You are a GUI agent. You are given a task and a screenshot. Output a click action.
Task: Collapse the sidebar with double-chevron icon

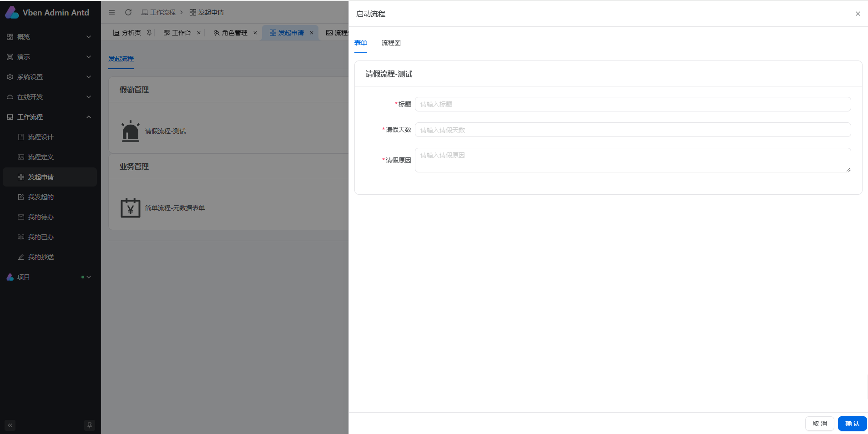pyautogui.click(x=10, y=425)
